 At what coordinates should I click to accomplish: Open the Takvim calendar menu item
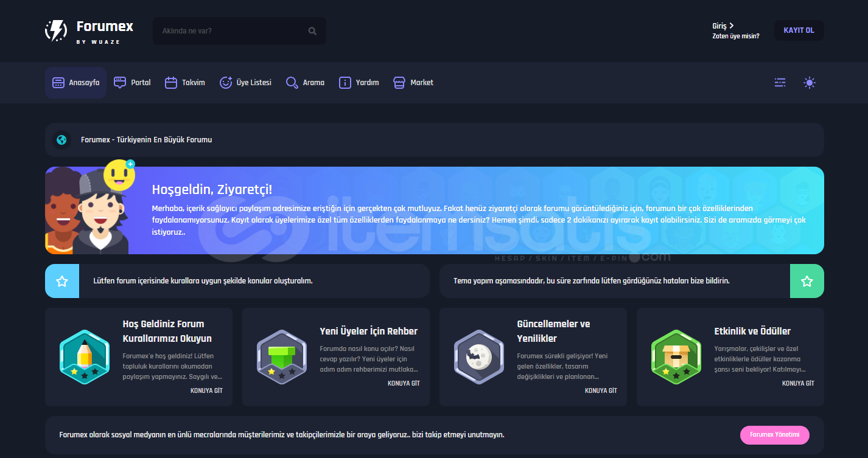point(185,83)
